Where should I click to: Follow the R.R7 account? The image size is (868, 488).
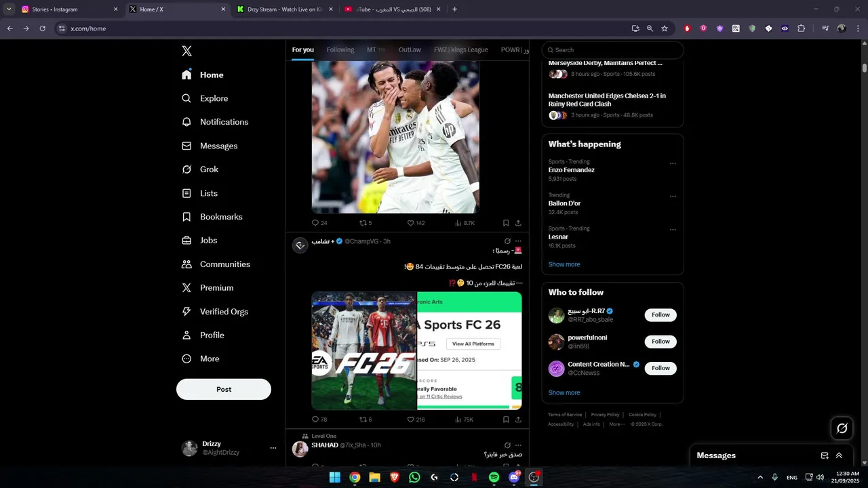[x=660, y=315]
